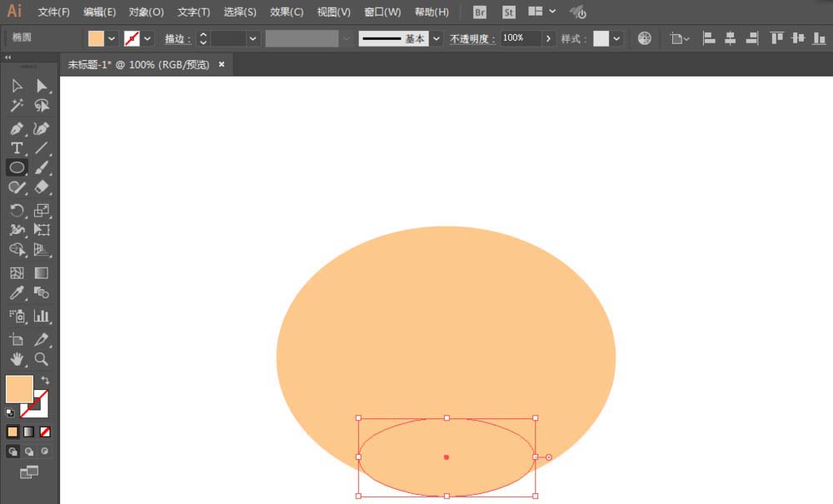Click the fill color box in toolbox

pos(19,389)
